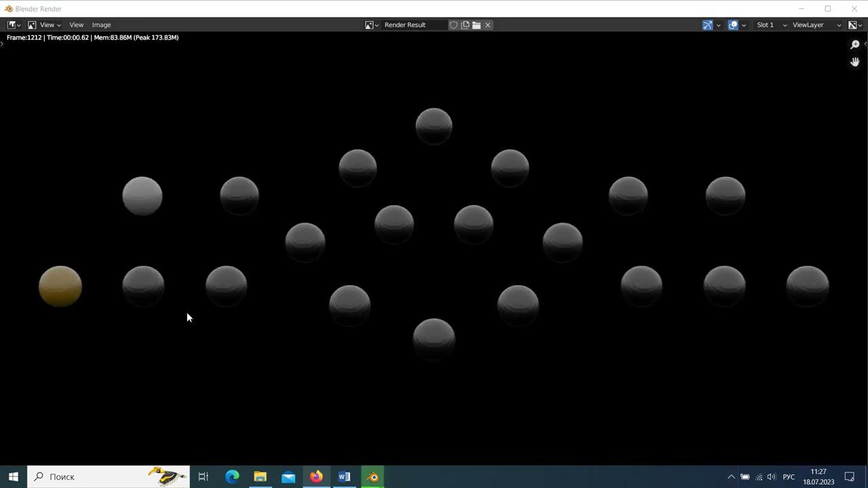Screen dimensions: 868x488
Task: Click the orange sphere in the render
Action: tap(60, 286)
